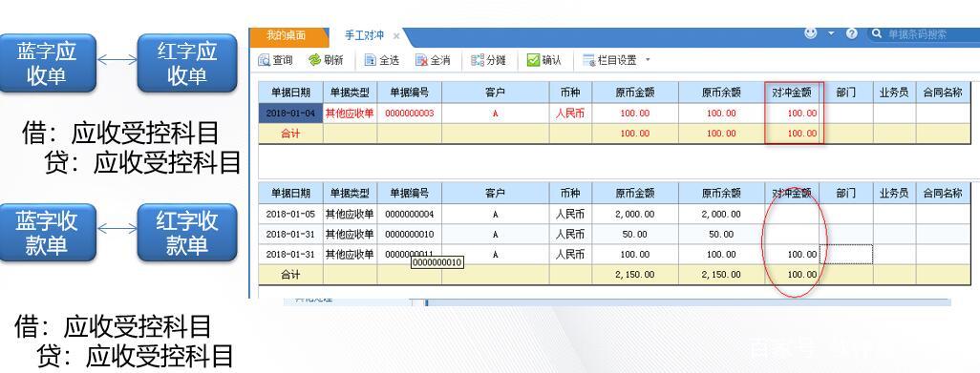Click document number 0000000004 row
Screen dimensions: 980x373
click(x=410, y=214)
